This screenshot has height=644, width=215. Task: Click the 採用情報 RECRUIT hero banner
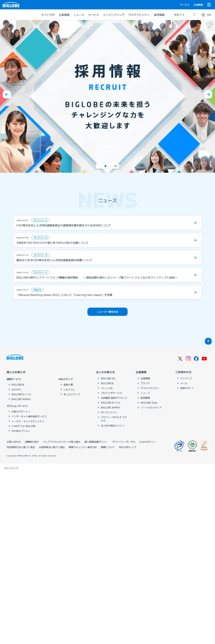coord(107,96)
